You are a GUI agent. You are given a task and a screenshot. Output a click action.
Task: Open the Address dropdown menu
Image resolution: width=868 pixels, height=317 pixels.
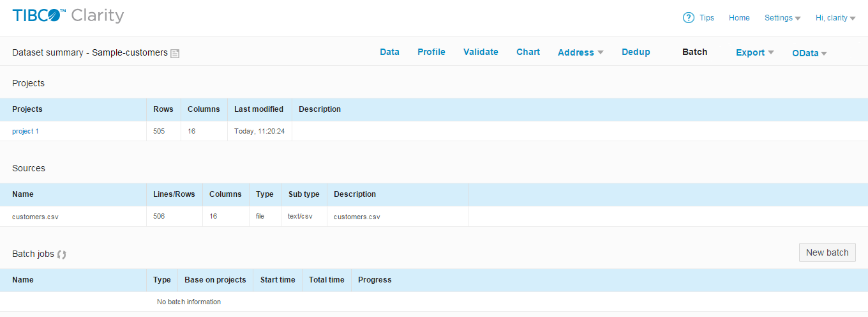(x=581, y=52)
